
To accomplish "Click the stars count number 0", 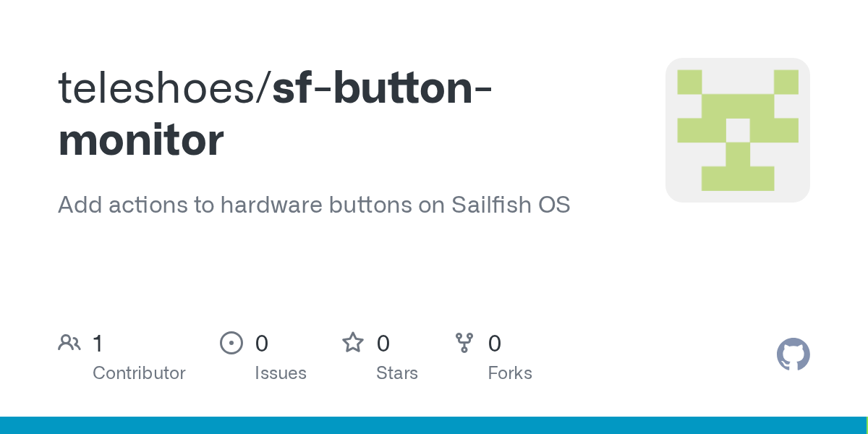I will (x=383, y=344).
